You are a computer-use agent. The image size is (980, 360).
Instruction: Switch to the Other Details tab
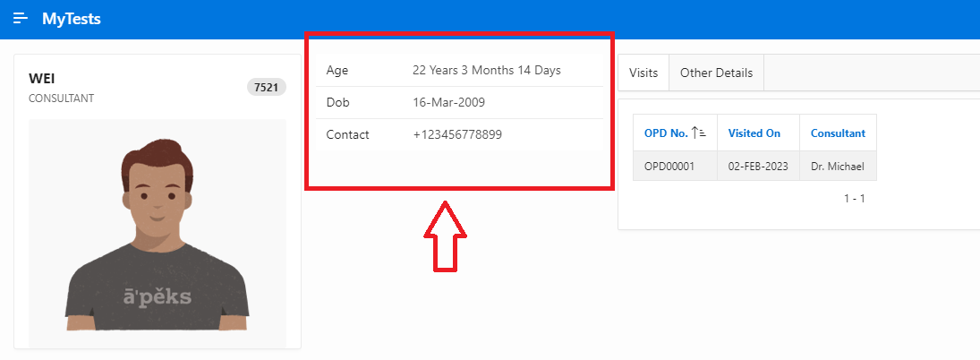point(716,73)
